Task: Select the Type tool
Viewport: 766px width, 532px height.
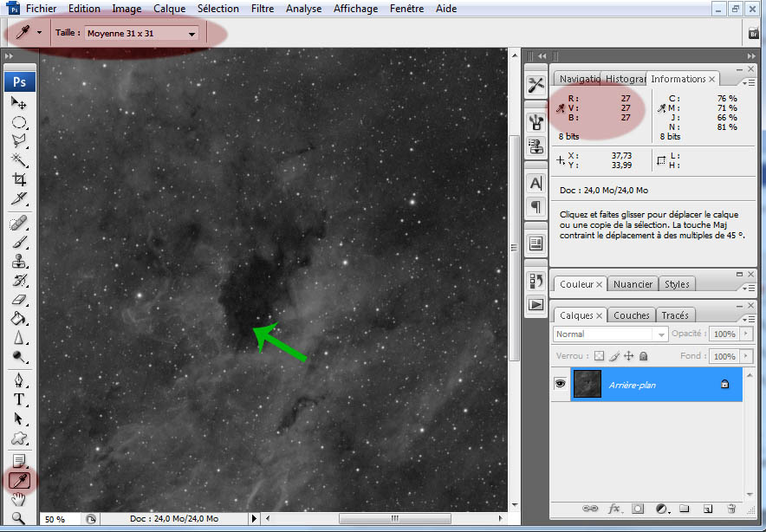Action: click(19, 399)
